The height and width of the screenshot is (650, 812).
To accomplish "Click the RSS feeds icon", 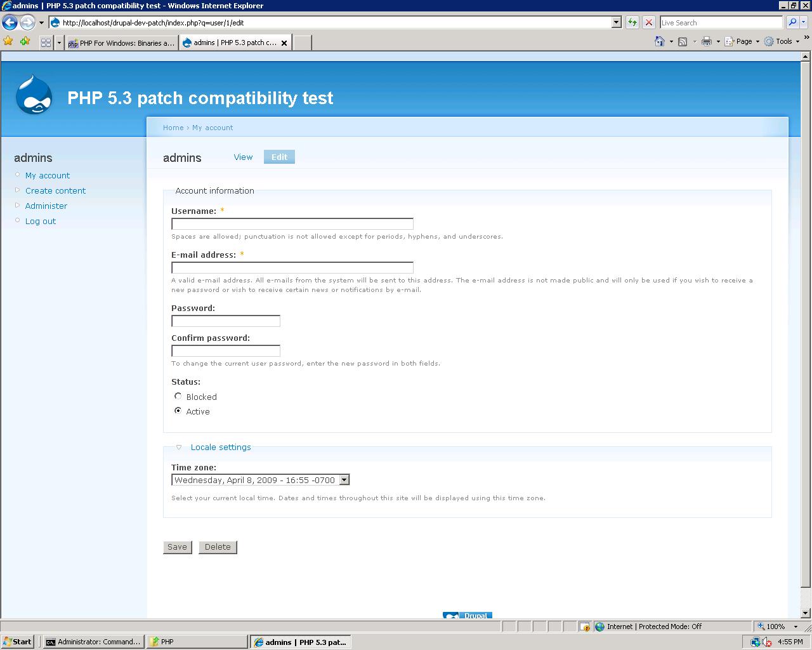I will pos(683,41).
